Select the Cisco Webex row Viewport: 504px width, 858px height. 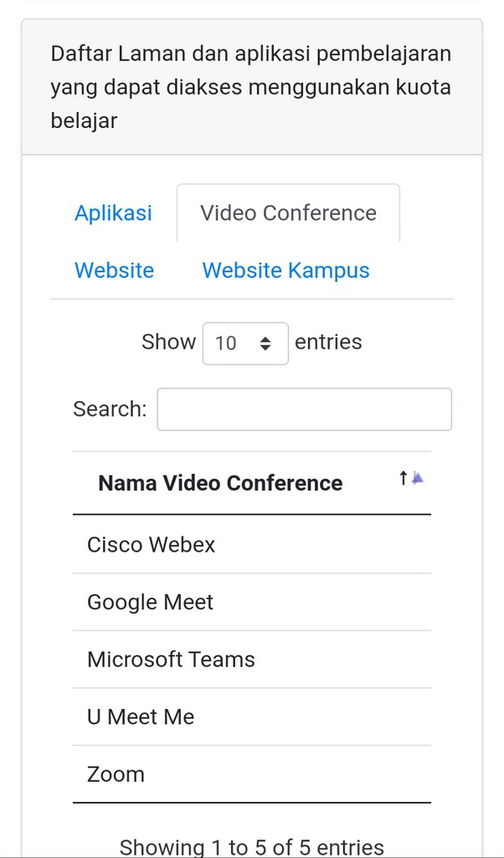[x=152, y=545]
